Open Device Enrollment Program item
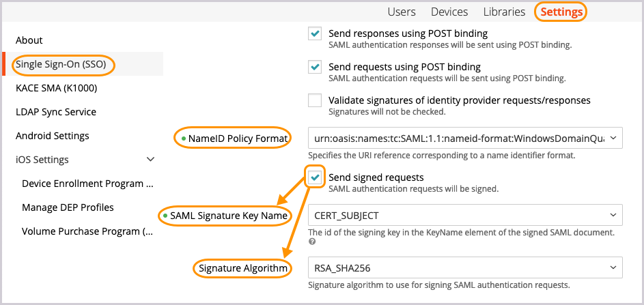This screenshot has height=305, width=644. [87, 184]
